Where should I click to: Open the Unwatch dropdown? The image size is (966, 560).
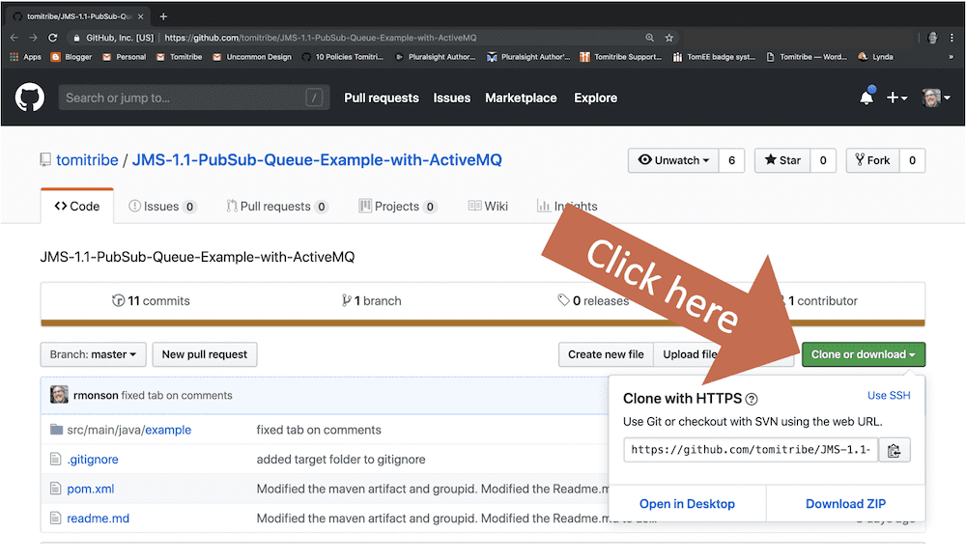tap(673, 160)
